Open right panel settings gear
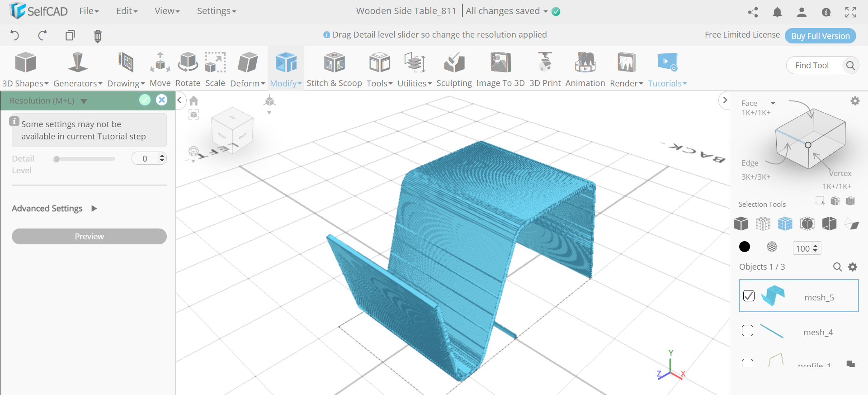The image size is (868, 395). click(855, 101)
